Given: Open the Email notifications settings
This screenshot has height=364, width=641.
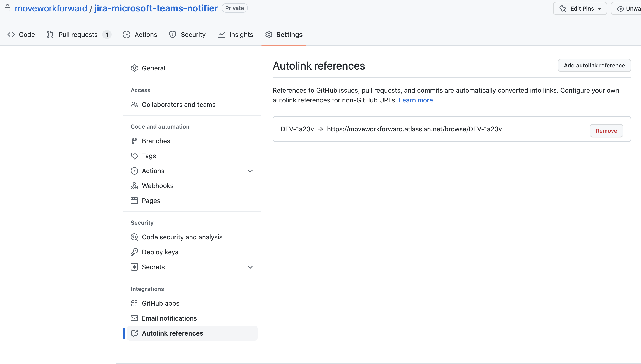Looking at the screenshot, I should point(169,318).
